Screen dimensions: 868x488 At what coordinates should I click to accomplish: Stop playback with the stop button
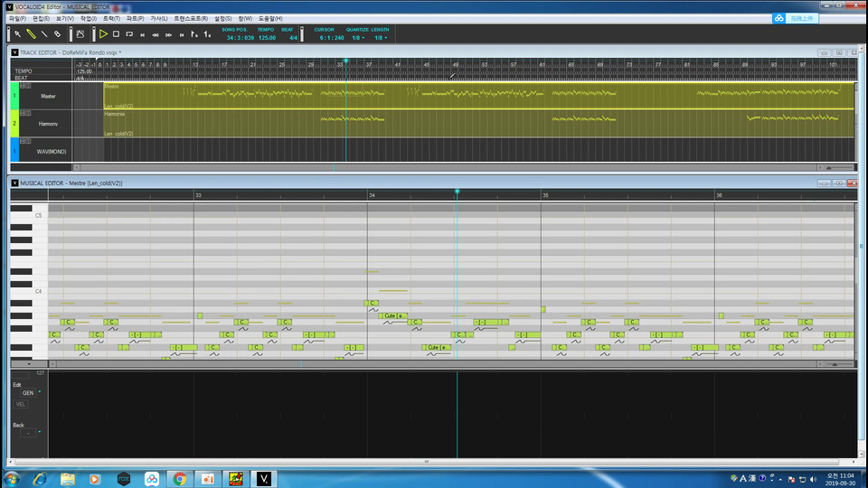pos(117,34)
